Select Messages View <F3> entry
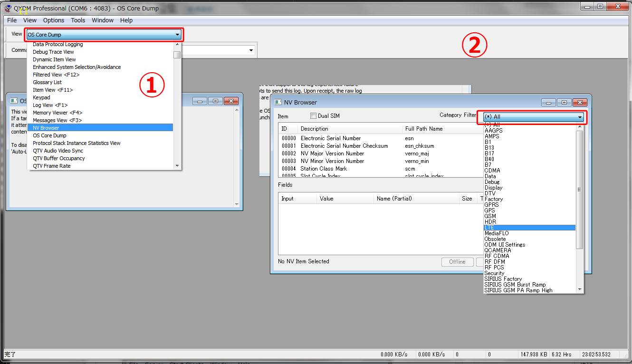The height and width of the screenshot is (364, 632). tap(57, 120)
